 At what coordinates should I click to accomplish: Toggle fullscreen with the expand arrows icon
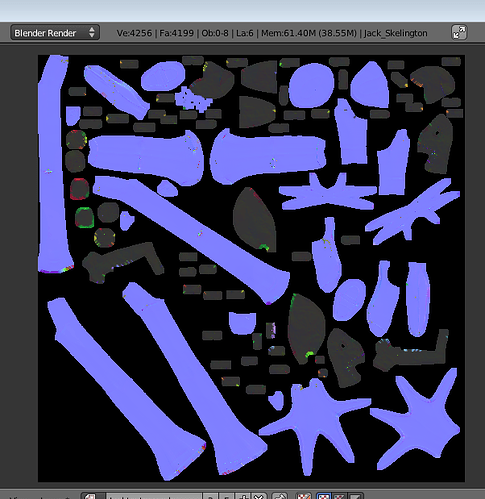(459, 33)
